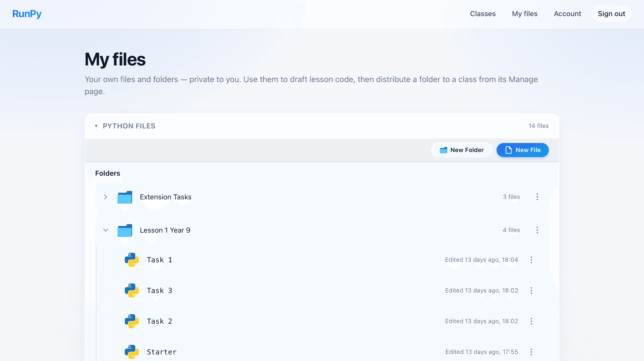This screenshot has height=361, width=644.
Task: Open the Task 3 file
Action: tap(159, 291)
